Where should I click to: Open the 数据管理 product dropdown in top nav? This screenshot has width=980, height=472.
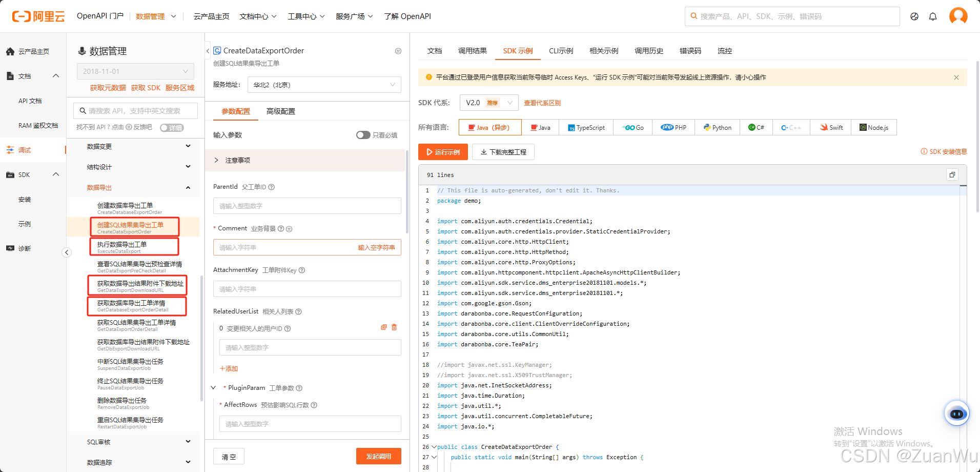click(156, 16)
